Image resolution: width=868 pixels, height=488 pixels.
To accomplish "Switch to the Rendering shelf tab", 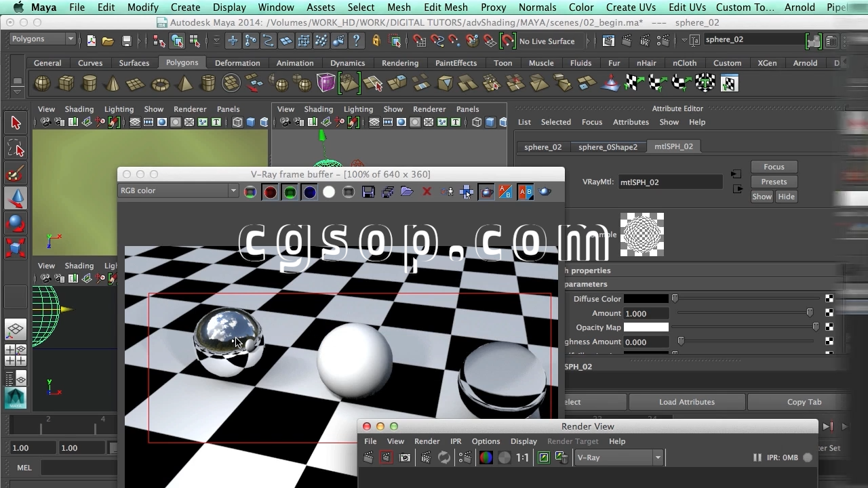I will [399, 63].
